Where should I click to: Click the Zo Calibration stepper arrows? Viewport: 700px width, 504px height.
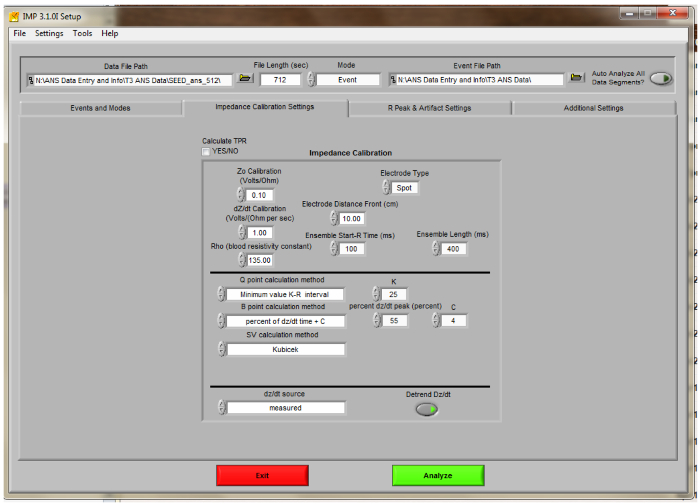240,195
